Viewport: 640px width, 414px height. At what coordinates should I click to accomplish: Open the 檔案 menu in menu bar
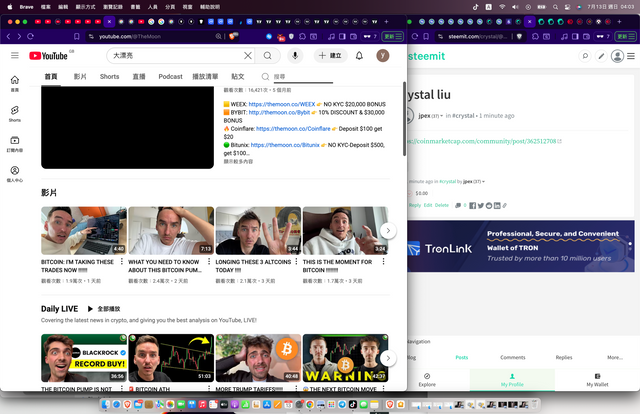coord(46,7)
